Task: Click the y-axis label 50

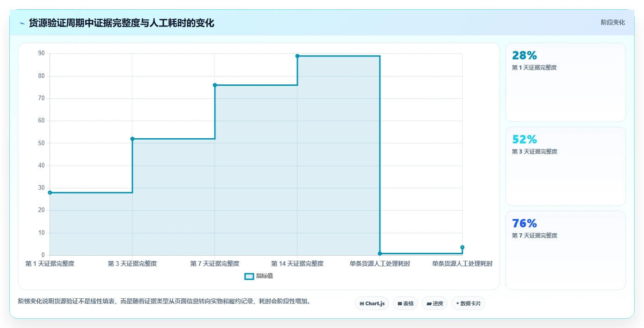Action: pos(42,143)
